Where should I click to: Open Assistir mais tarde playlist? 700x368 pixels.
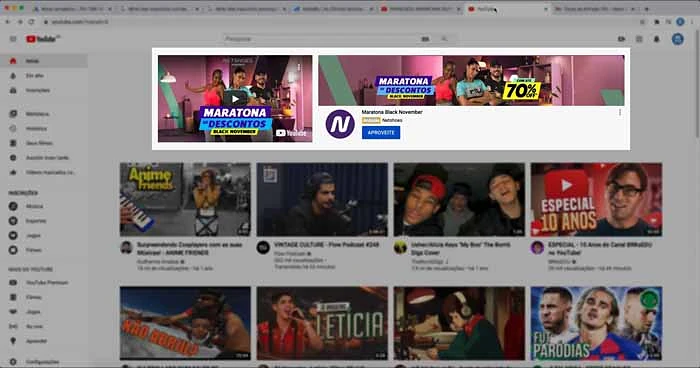44,158
